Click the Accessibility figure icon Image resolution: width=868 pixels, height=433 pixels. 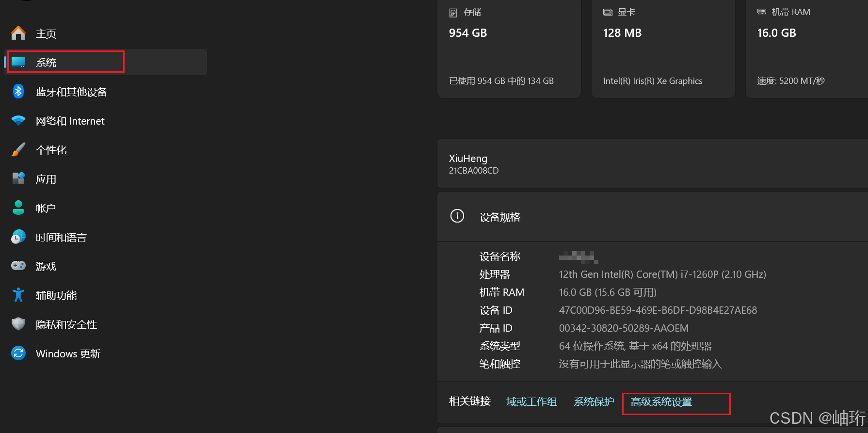tap(18, 295)
